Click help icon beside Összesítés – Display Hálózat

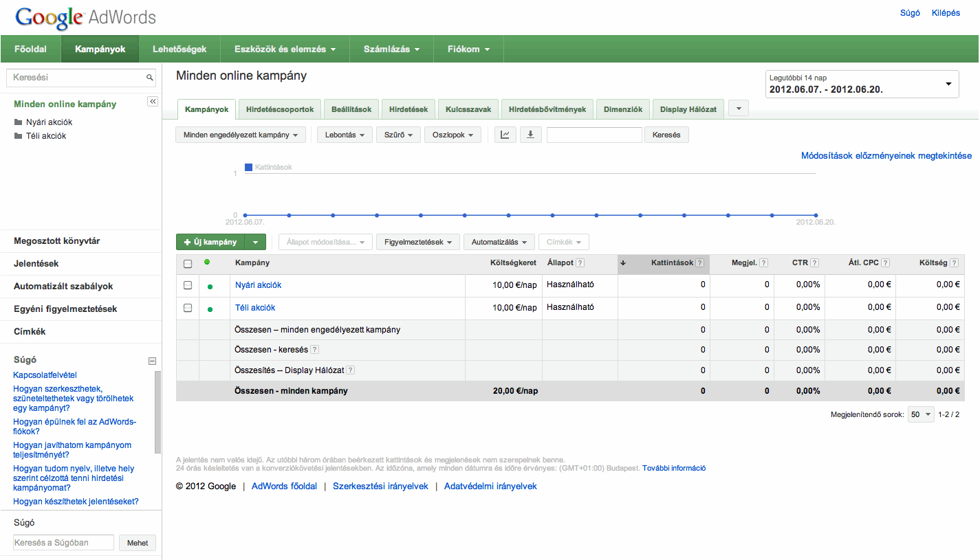(x=350, y=370)
